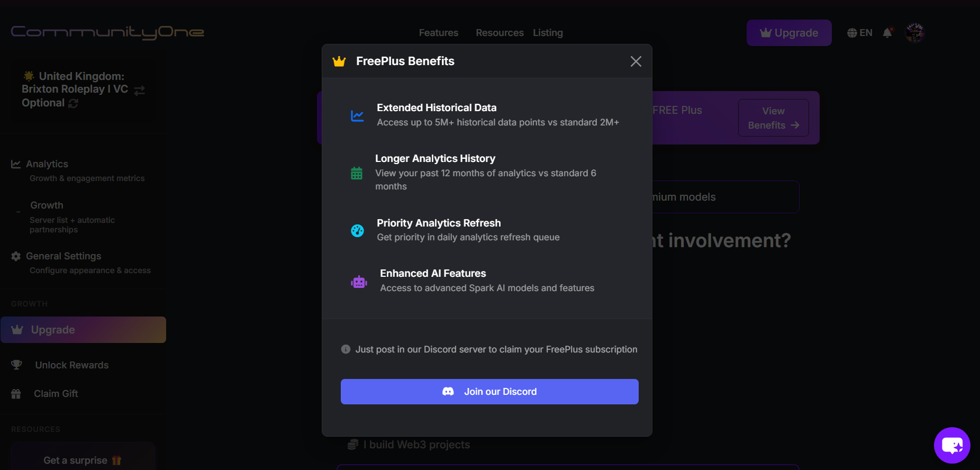Click the Claim Gift link
Image resolution: width=980 pixels, height=470 pixels.
coord(56,394)
